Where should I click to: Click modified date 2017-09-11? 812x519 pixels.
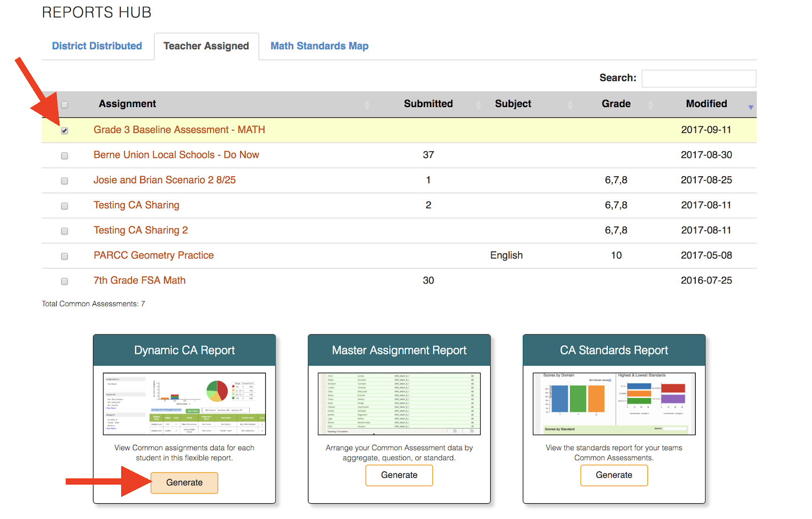(706, 130)
